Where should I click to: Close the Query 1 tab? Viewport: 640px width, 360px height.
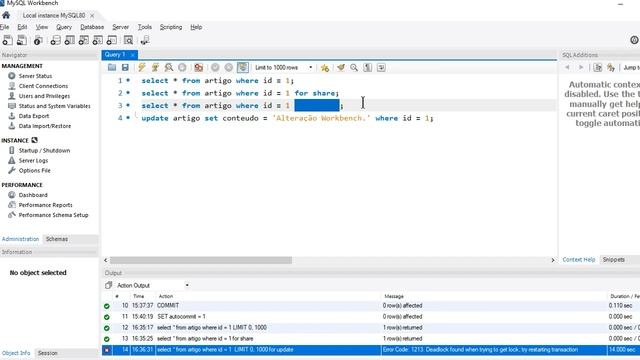click(132, 55)
